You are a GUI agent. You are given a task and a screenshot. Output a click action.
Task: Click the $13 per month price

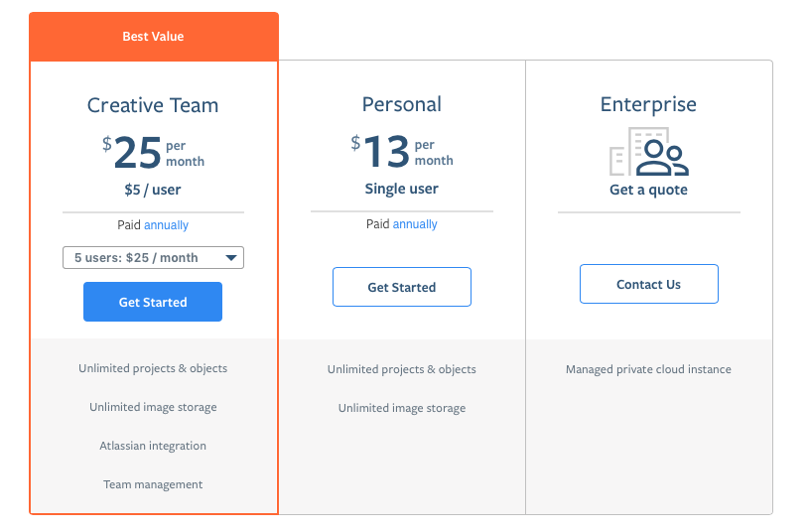[x=401, y=151]
